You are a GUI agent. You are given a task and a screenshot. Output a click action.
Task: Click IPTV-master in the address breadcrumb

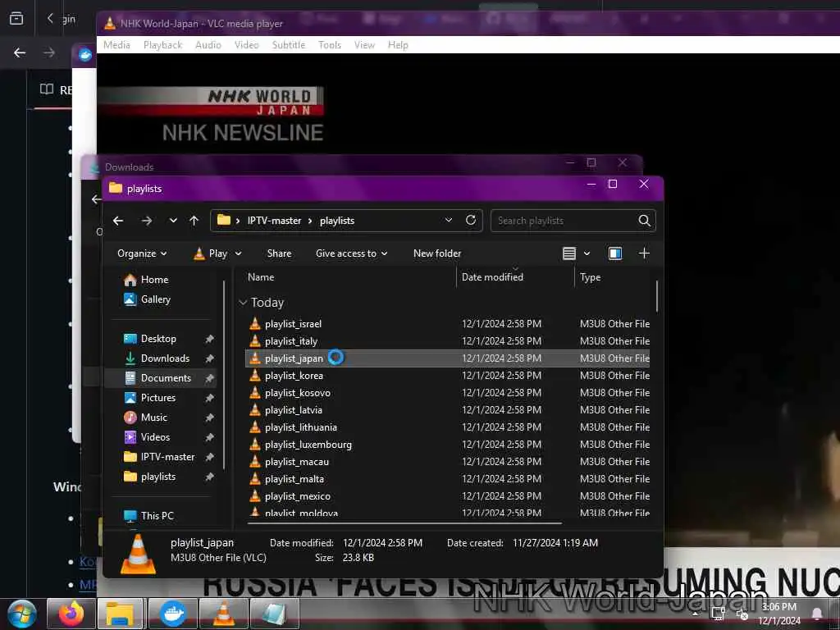[x=274, y=221]
